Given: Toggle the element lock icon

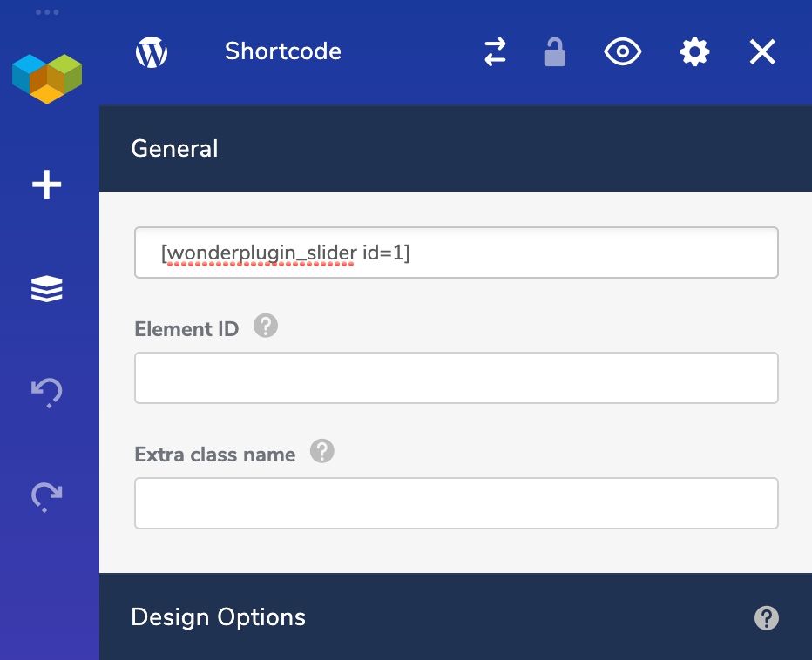Looking at the screenshot, I should (556, 51).
